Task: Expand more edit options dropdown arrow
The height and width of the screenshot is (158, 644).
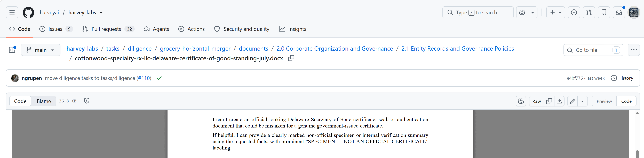Action: [583, 101]
